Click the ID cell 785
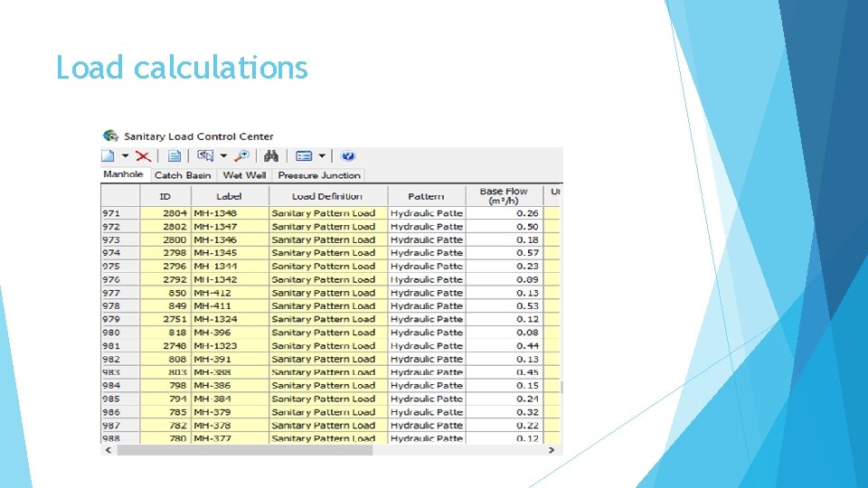This screenshot has width=868, height=488. pyautogui.click(x=165, y=412)
